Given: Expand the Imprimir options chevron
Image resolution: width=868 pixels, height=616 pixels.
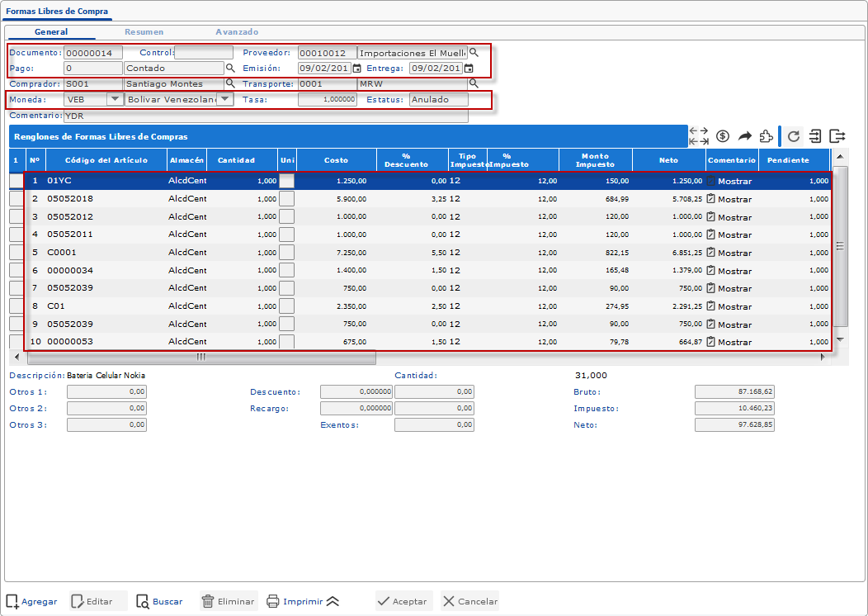Looking at the screenshot, I should tap(333, 601).
